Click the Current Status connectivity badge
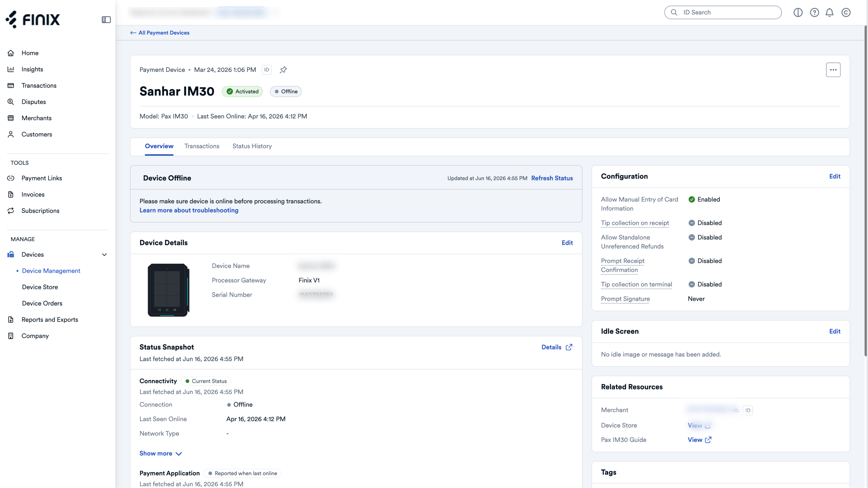Screen dimensions: 868x488 (x=206, y=381)
